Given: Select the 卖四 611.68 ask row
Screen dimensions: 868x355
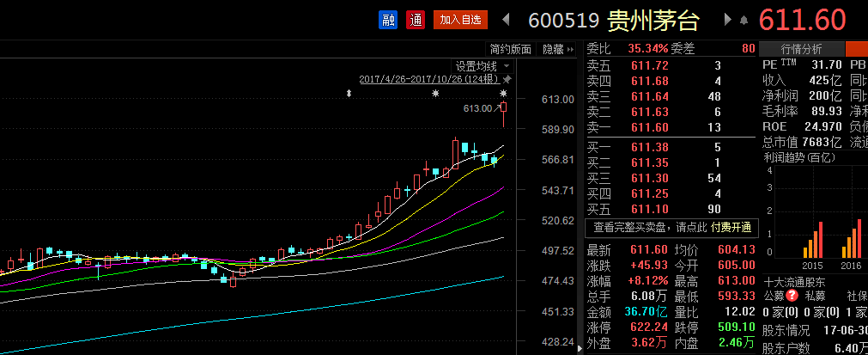Looking at the screenshot, I should tap(671, 82).
